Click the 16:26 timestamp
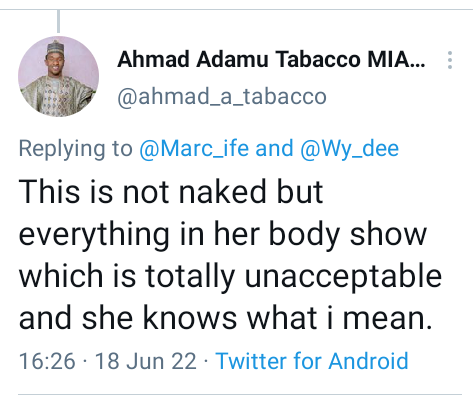 click(47, 361)
